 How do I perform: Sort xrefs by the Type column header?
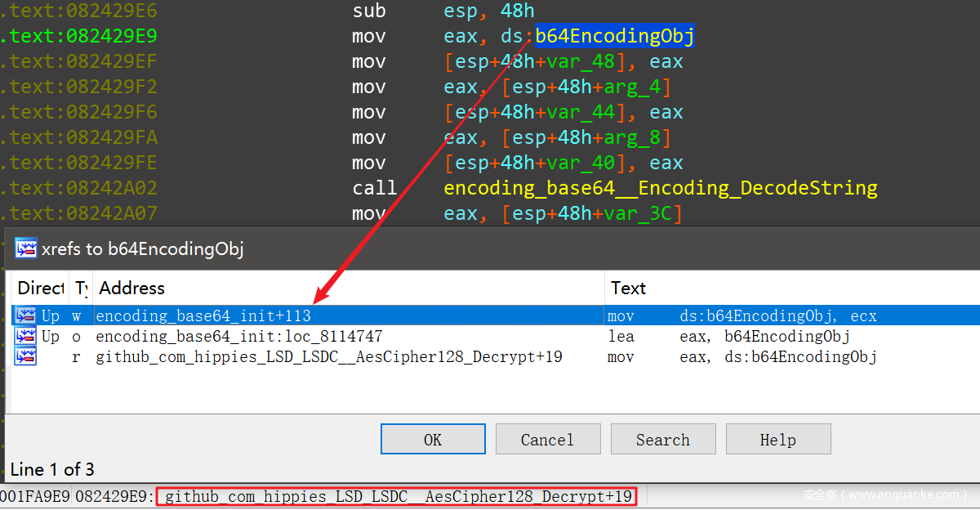tap(82, 288)
